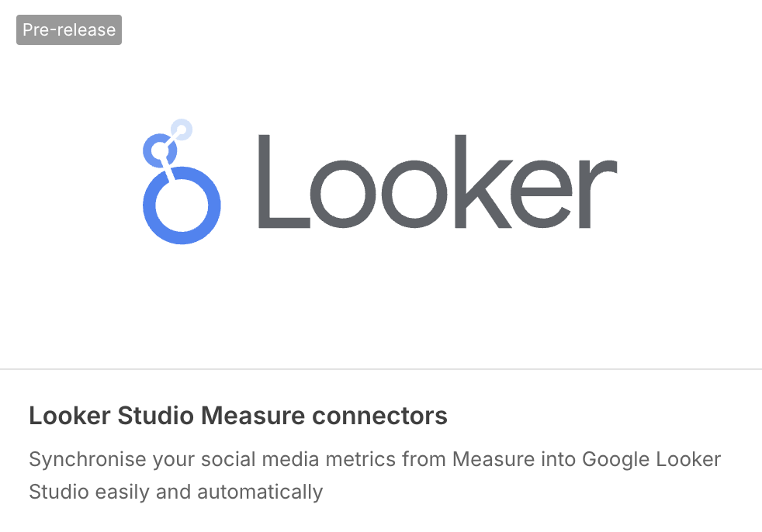This screenshot has width=762, height=532.
Task: Click the Pre-release badge
Action: (69, 29)
